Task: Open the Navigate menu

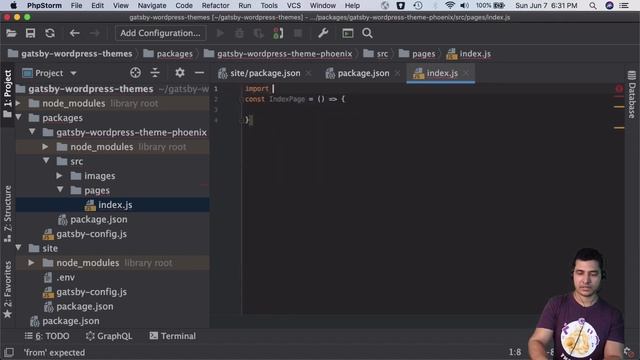Action: pyautogui.click(x=152, y=5)
